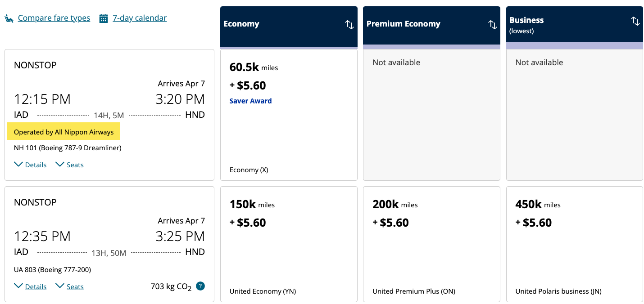Choose the 60.5k miles Saver Award fare
Screen dimensions: 644x304
(288, 115)
